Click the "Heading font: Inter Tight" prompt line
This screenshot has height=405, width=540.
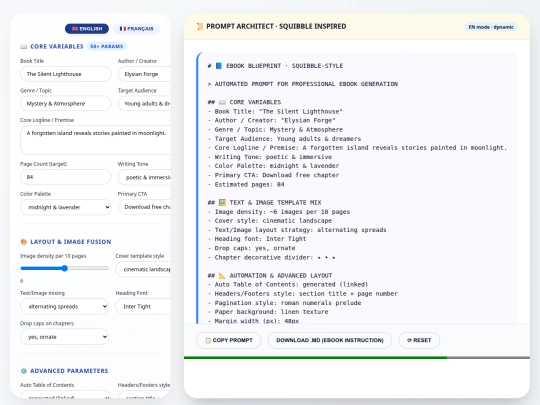pos(257,239)
